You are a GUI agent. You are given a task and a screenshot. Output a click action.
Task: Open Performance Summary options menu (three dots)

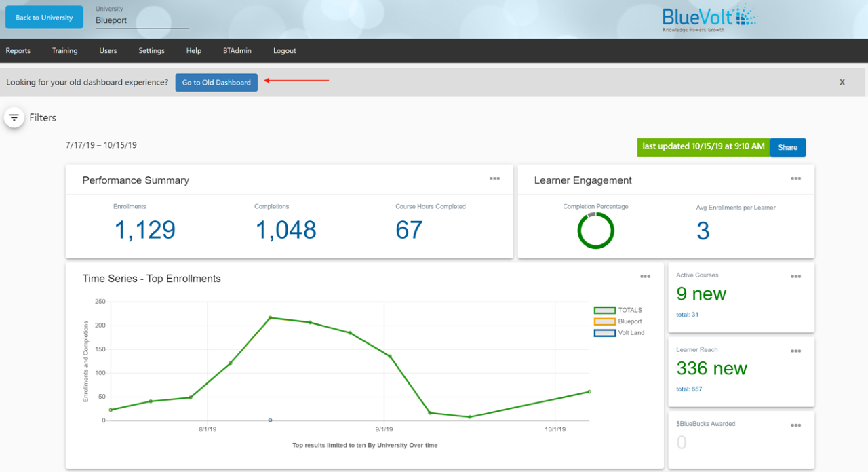click(x=495, y=178)
